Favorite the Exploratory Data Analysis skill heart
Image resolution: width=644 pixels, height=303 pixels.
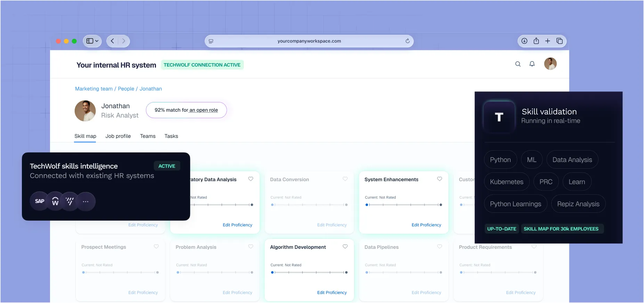tap(251, 179)
